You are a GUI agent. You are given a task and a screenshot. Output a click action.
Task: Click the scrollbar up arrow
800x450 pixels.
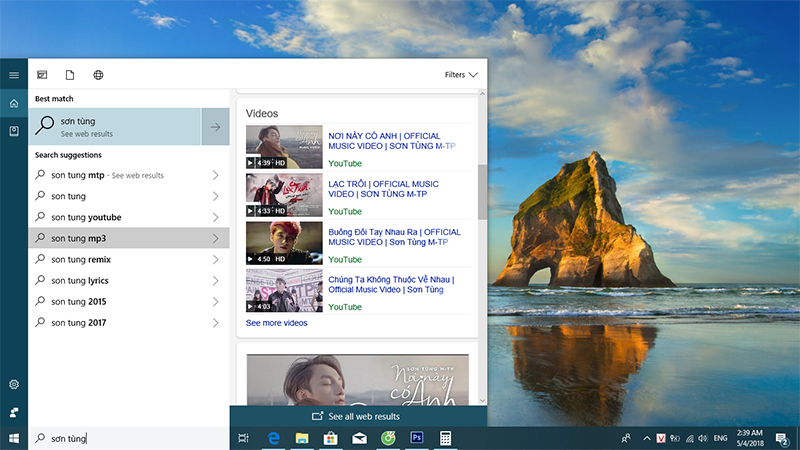(x=482, y=94)
